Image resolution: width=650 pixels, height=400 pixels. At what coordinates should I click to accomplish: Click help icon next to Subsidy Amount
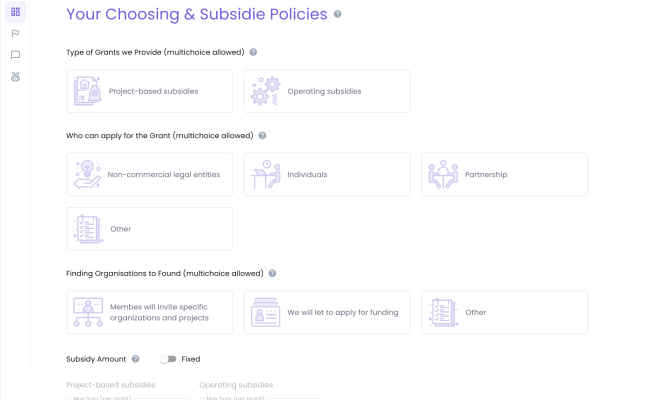click(x=136, y=359)
